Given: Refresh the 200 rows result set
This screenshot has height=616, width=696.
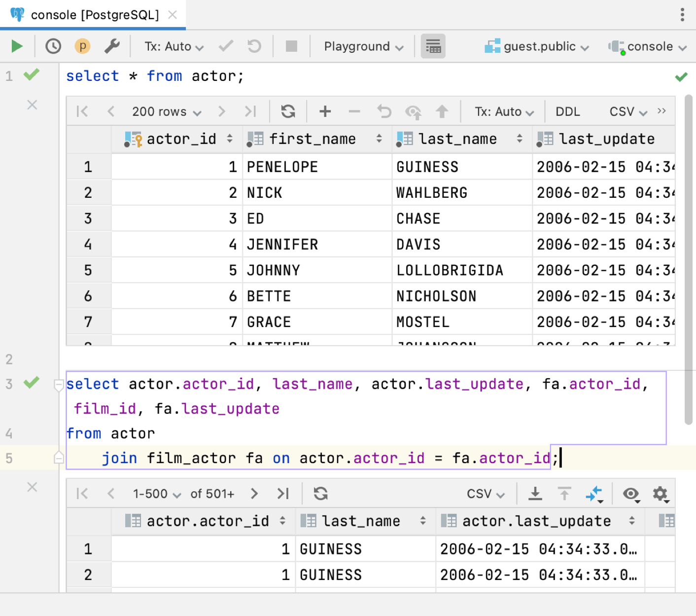Looking at the screenshot, I should pyautogui.click(x=288, y=111).
